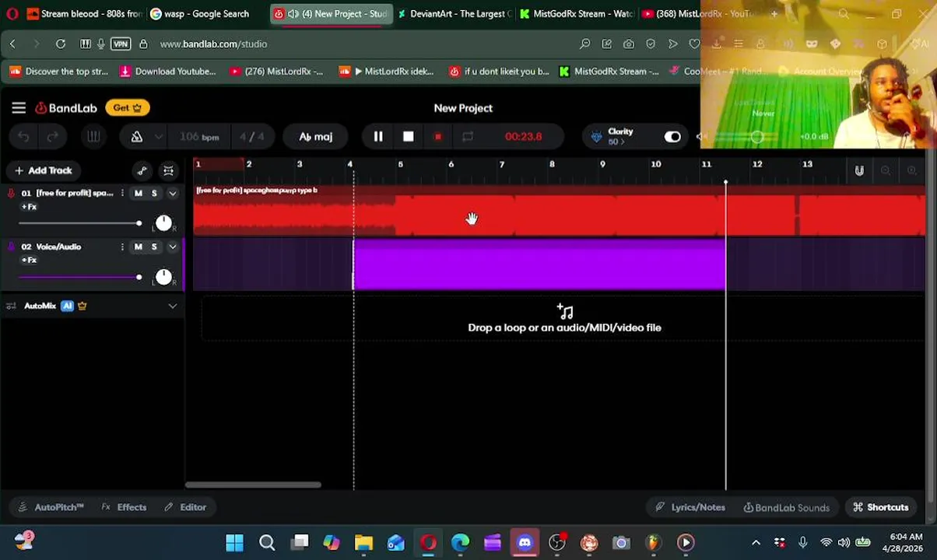Open File Explorer from the taskbar
This screenshot has width=937, height=560.
pos(363,542)
